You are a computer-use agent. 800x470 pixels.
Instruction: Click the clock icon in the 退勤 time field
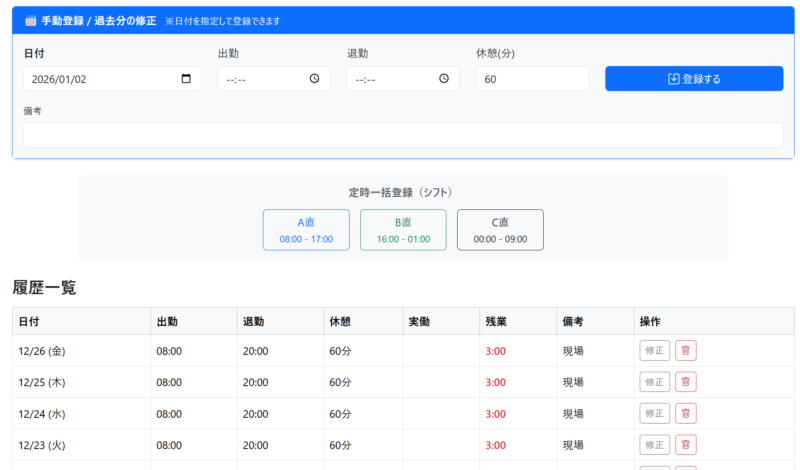coord(444,79)
